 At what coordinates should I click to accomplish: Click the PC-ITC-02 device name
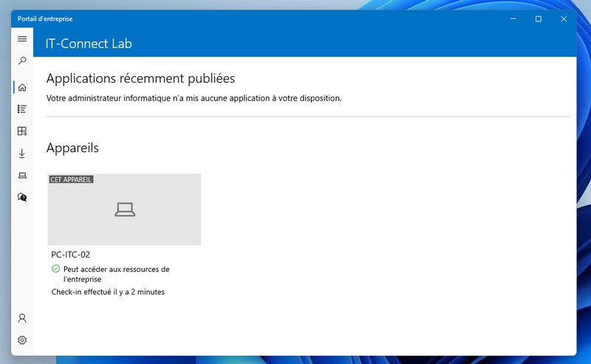(70, 255)
